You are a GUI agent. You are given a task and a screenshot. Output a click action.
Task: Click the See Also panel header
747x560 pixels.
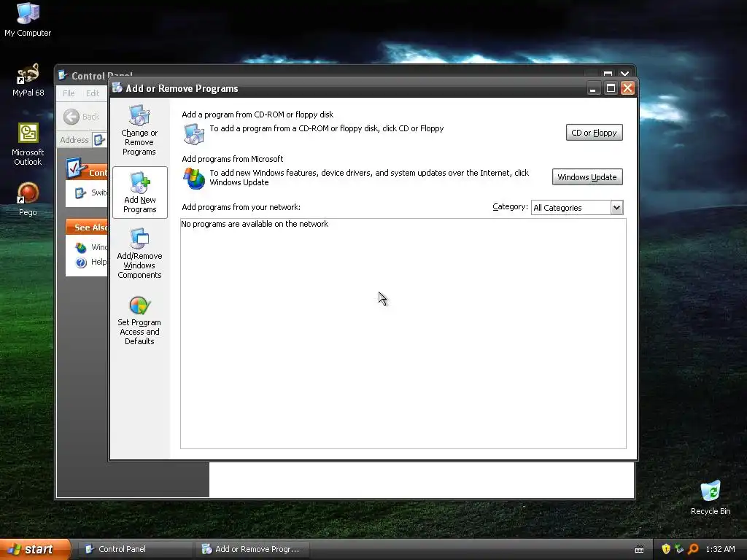[x=88, y=227]
